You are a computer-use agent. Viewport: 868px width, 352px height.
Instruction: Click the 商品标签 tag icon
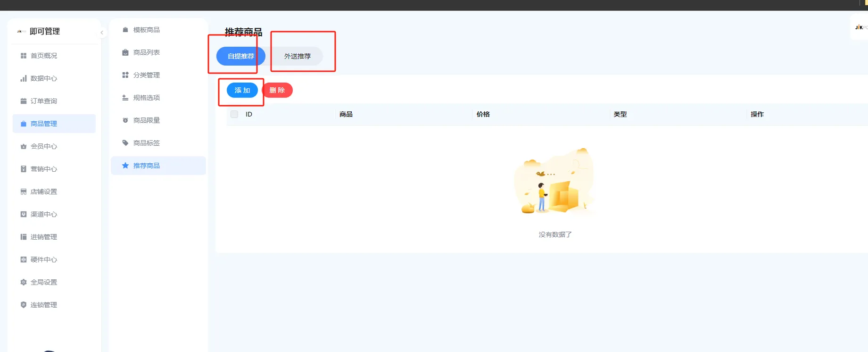point(125,143)
